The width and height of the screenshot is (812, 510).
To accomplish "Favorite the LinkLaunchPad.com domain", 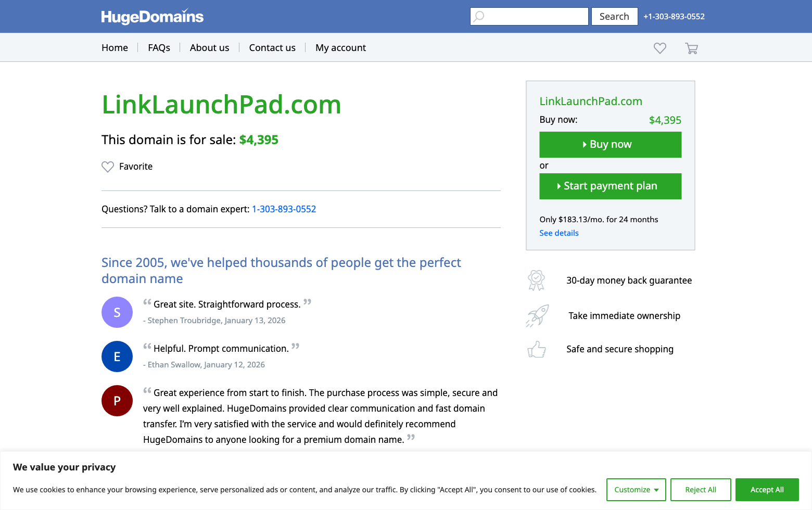I will 127,167.
